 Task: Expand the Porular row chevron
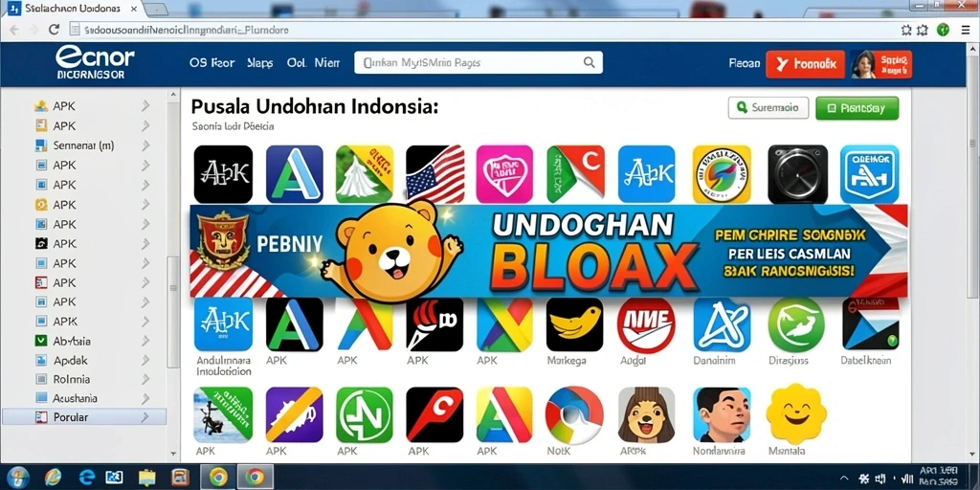[x=145, y=417]
